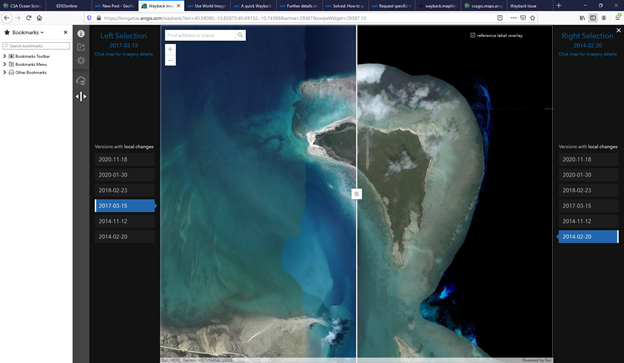Expand the Bookmarks Toolbar folder
Viewport: 624px width, 363px height.
click(4, 56)
